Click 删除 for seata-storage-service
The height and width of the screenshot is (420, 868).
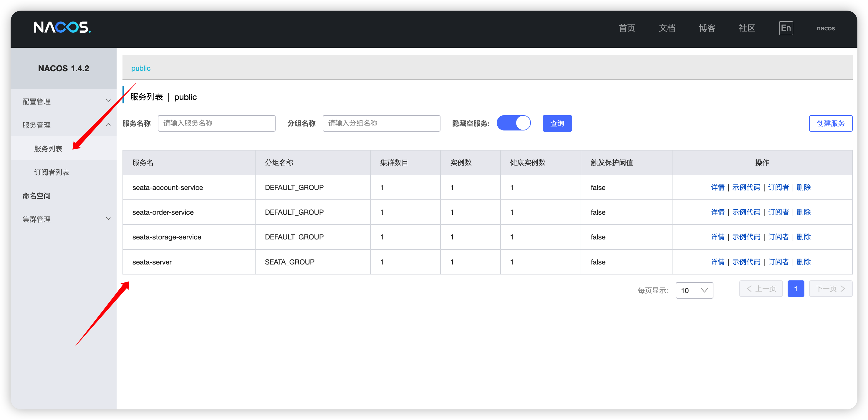click(x=804, y=237)
